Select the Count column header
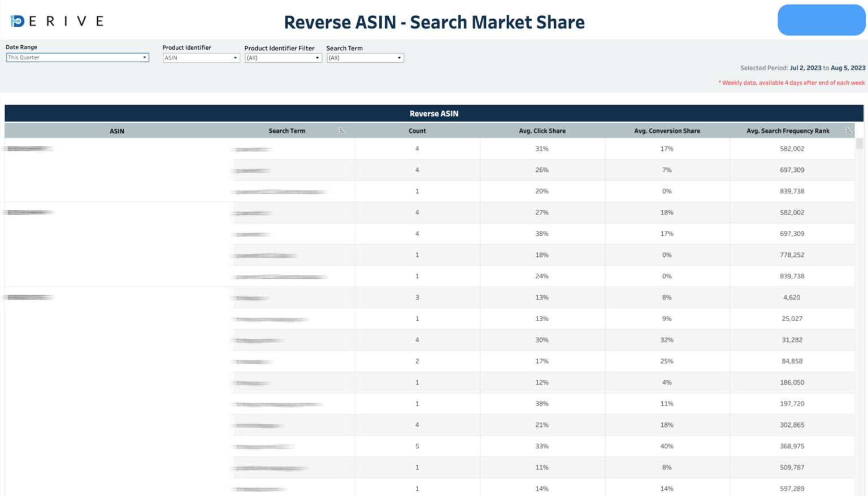This screenshot has width=868, height=496. (x=417, y=131)
